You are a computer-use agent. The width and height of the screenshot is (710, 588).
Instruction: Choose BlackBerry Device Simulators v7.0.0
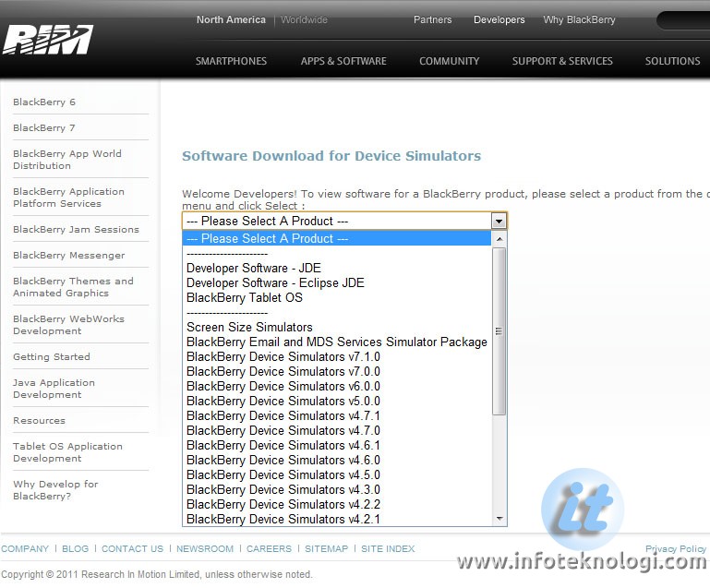pos(337,372)
